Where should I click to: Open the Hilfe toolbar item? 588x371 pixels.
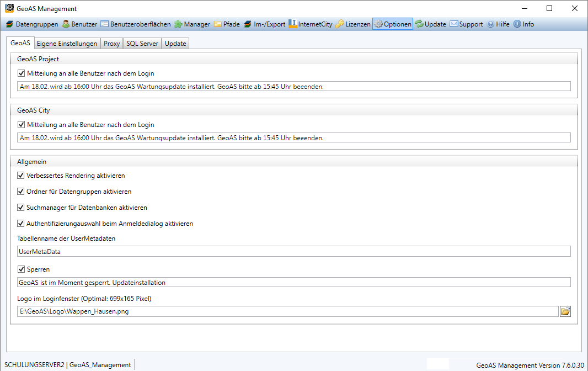(498, 24)
